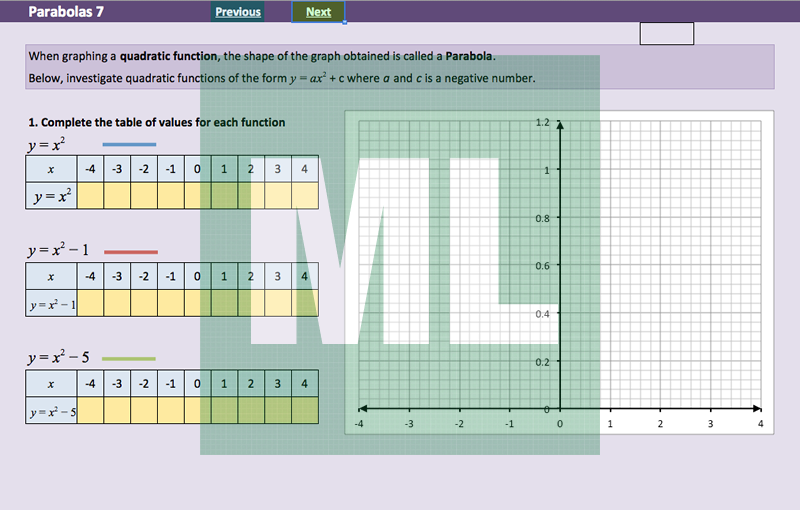Select the y = x² answer cell under x = 0
This screenshot has width=800, height=510.
197,196
